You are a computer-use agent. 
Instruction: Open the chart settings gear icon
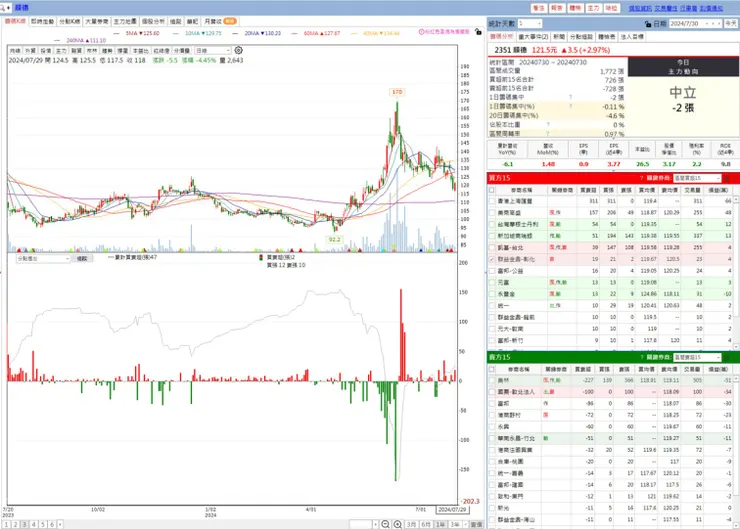tap(239, 50)
